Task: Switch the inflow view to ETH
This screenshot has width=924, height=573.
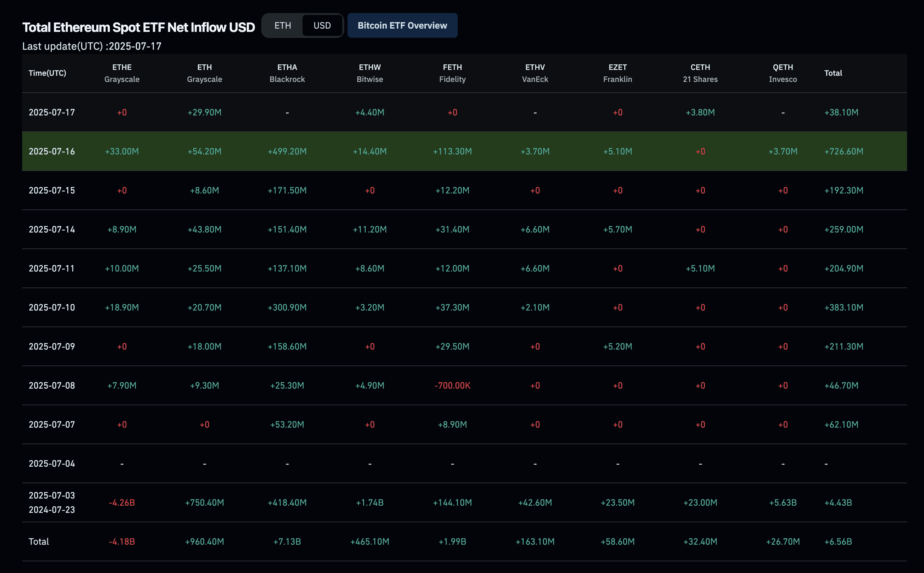Action: (282, 25)
